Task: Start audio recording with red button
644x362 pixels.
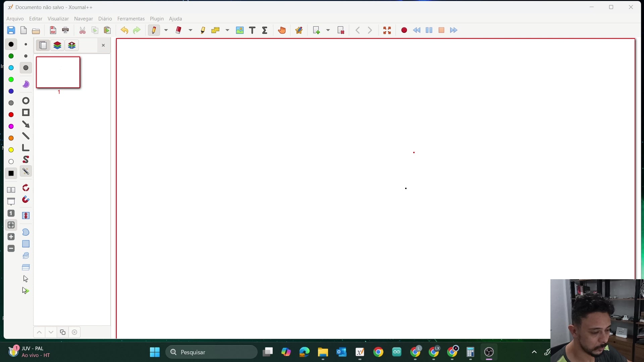Action: (404, 30)
